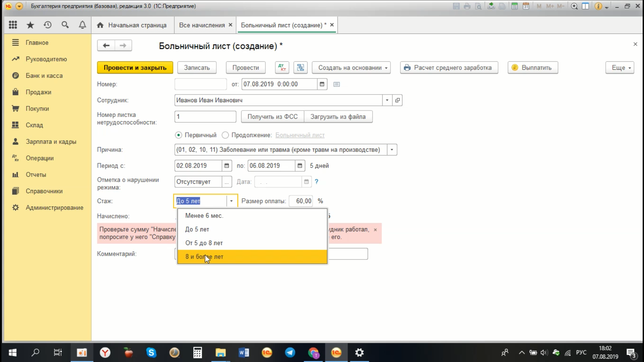Image resolution: width=644 pixels, height=362 pixels.
Task: Open the Favorites star icon
Action: [30, 25]
